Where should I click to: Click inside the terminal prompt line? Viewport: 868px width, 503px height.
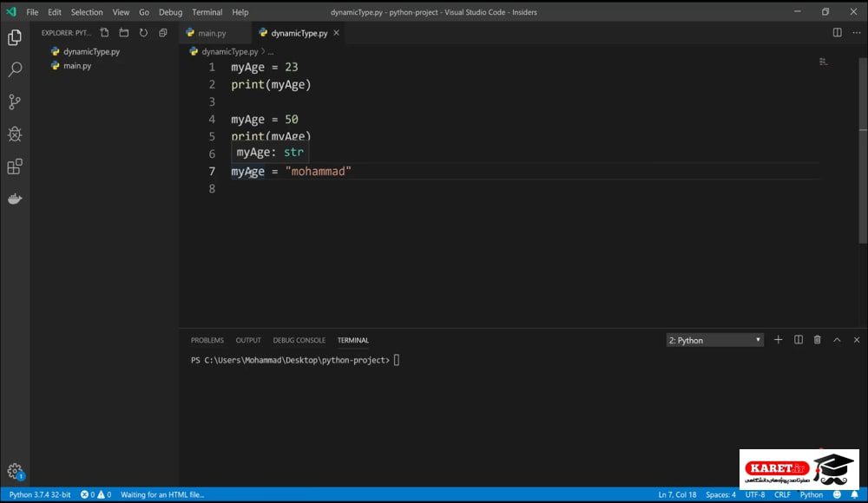pyautogui.click(x=295, y=360)
